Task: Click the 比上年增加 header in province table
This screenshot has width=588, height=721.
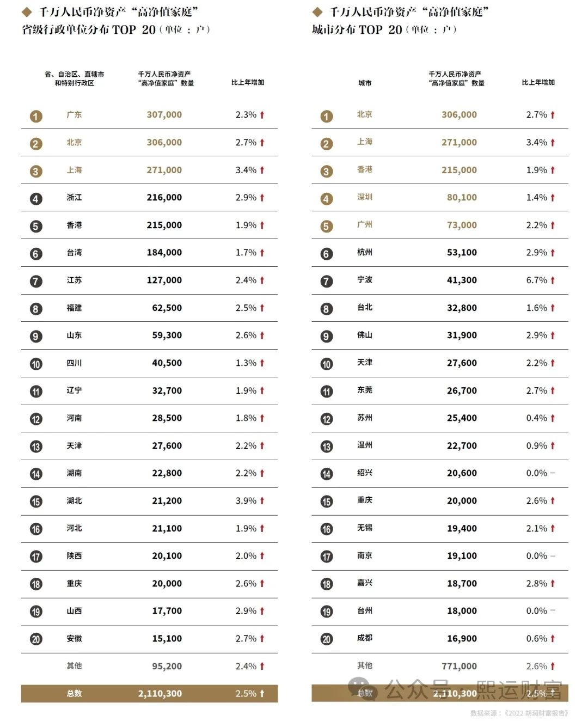Action: pyautogui.click(x=248, y=82)
